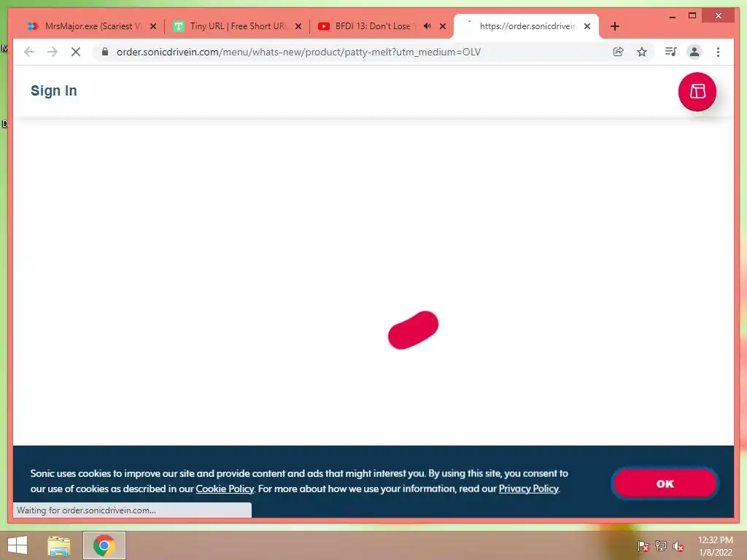Mute the BFDI tab audio speaker icon
This screenshot has width=747, height=560.
click(427, 26)
